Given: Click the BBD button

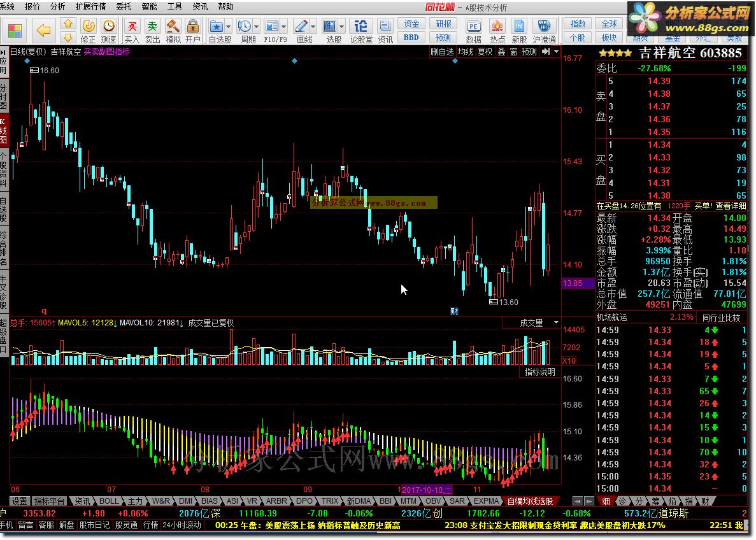Looking at the screenshot, I should pyautogui.click(x=411, y=37).
